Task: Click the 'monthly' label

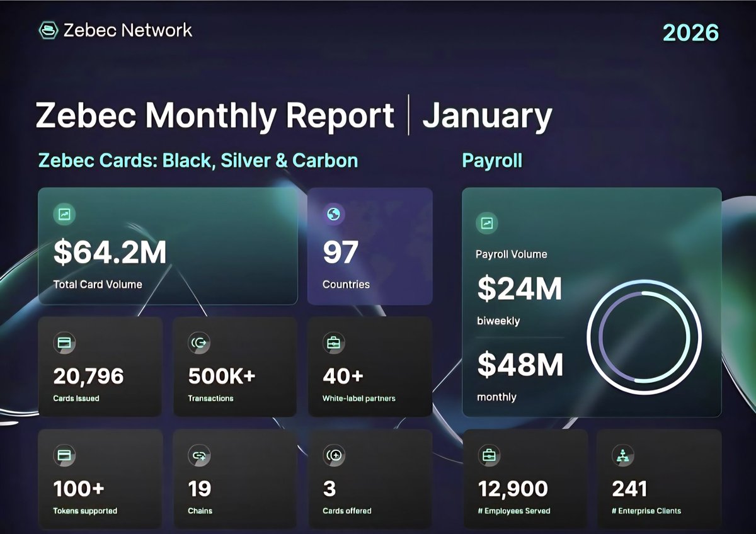Action: point(496,397)
